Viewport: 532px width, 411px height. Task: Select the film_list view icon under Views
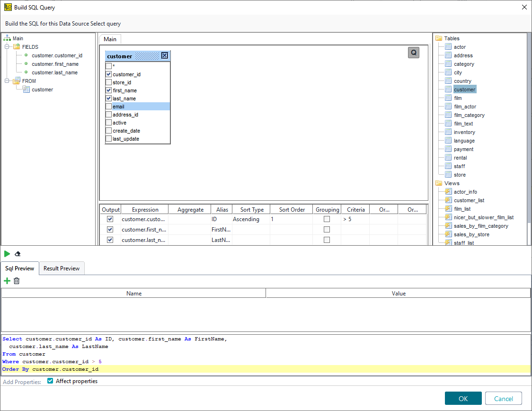448,209
